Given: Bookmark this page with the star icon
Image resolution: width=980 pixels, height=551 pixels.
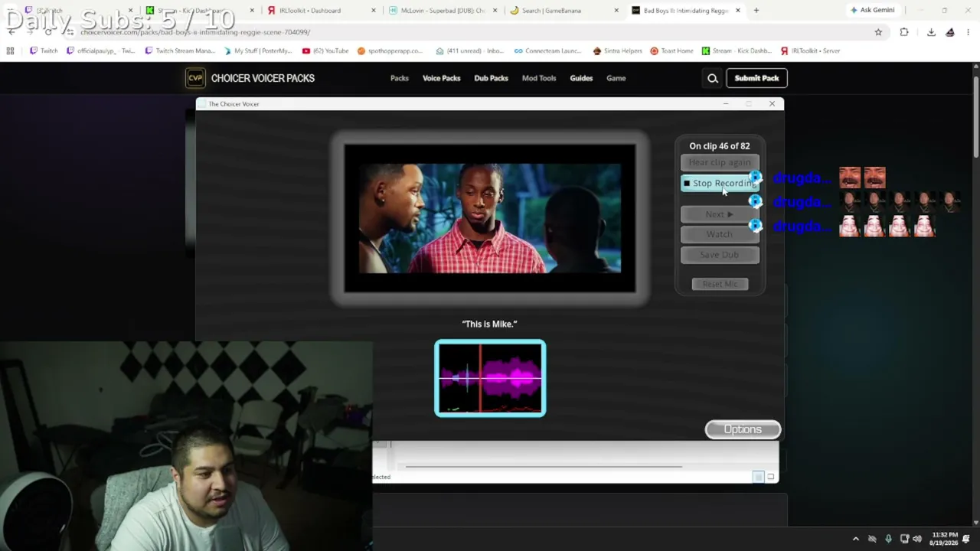Looking at the screenshot, I should pyautogui.click(x=878, y=32).
